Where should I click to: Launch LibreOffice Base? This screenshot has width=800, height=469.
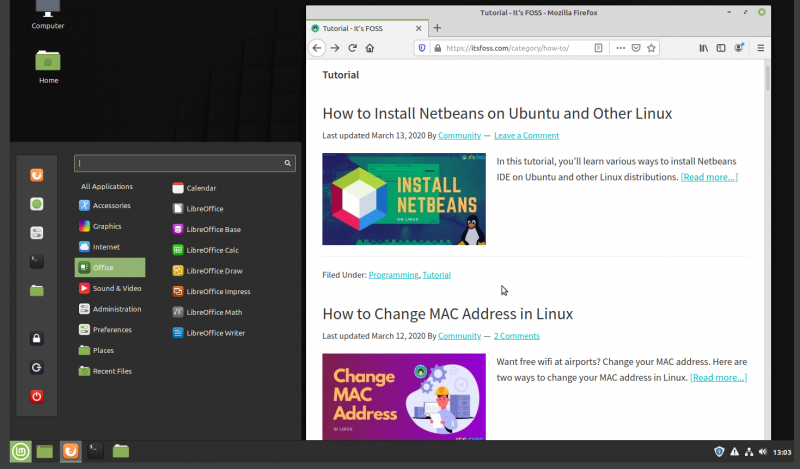pos(206,230)
